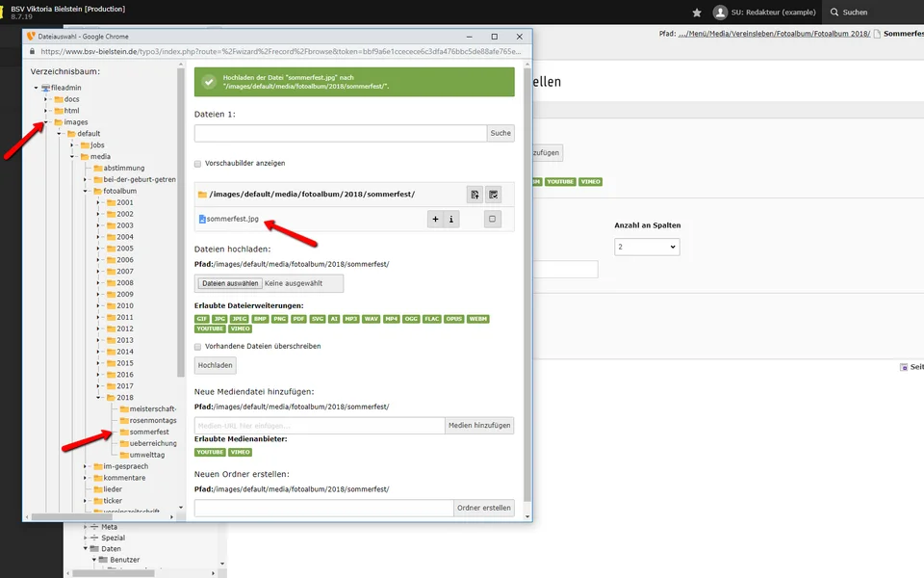Click the toggle selection icon in folder header
Viewport: 924px width, 578px height.
pyautogui.click(x=493, y=195)
